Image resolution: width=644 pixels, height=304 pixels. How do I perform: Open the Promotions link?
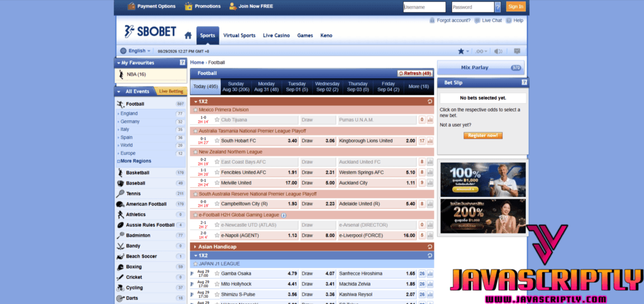pyautogui.click(x=203, y=6)
